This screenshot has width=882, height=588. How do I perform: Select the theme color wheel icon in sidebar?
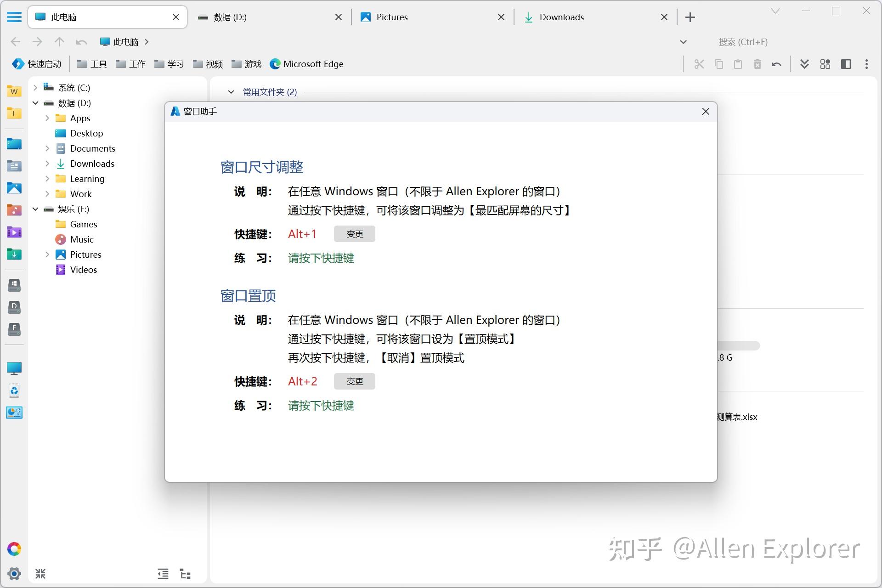pyautogui.click(x=15, y=548)
